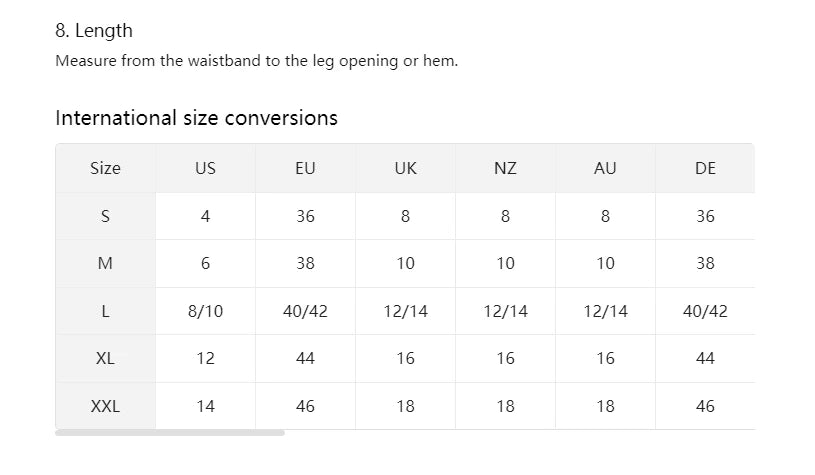Screen dimensions: 815x475
Task: Click the "NZ" column header
Action: (505, 168)
